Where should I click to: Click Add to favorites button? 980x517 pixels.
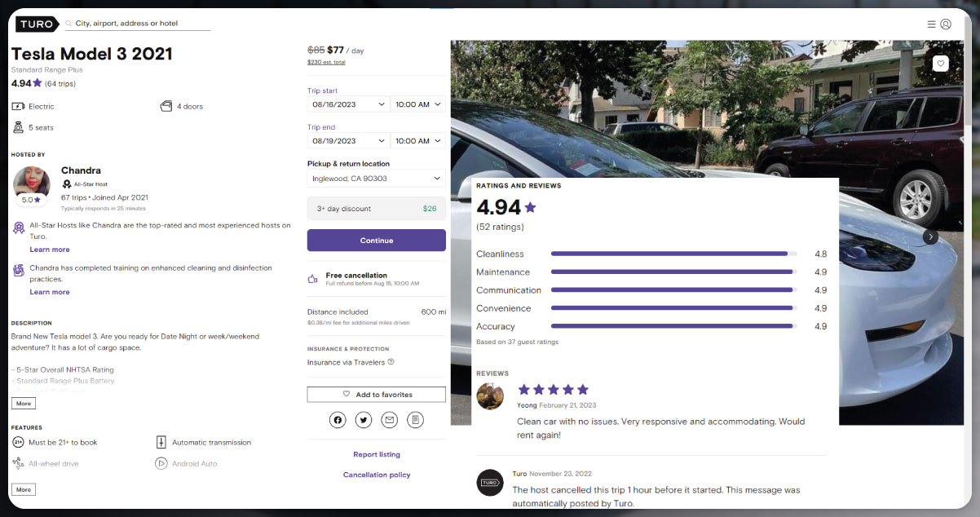[x=377, y=395]
